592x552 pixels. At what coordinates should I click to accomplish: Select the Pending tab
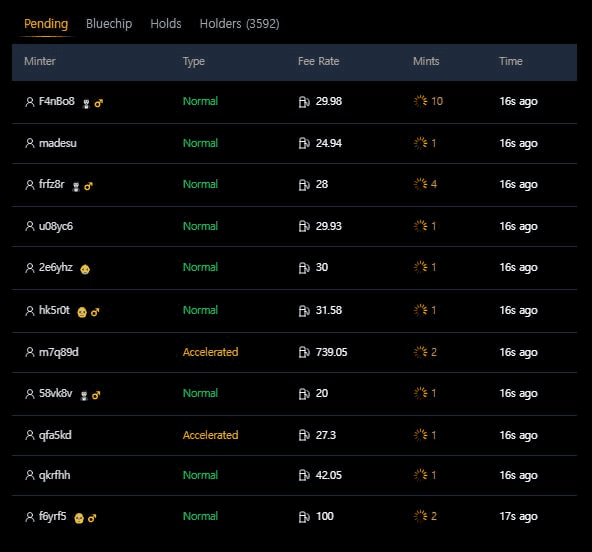(x=46, y=24)
